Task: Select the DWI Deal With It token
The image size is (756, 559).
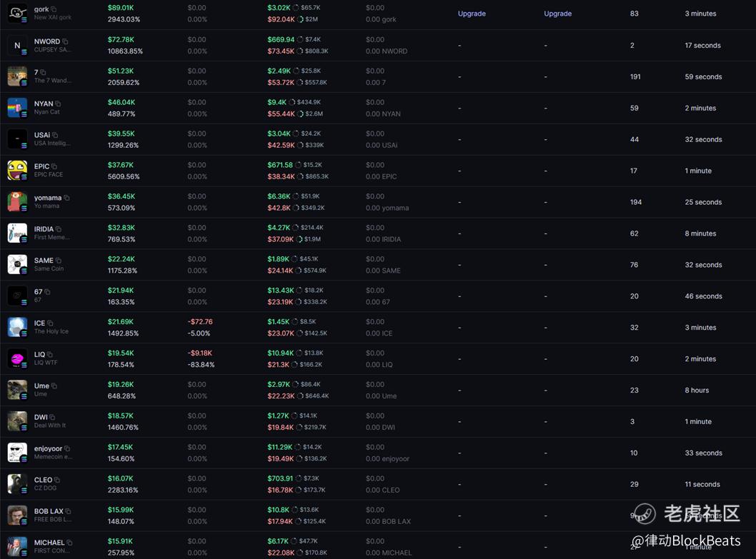Action: click(x=41, y=417)
